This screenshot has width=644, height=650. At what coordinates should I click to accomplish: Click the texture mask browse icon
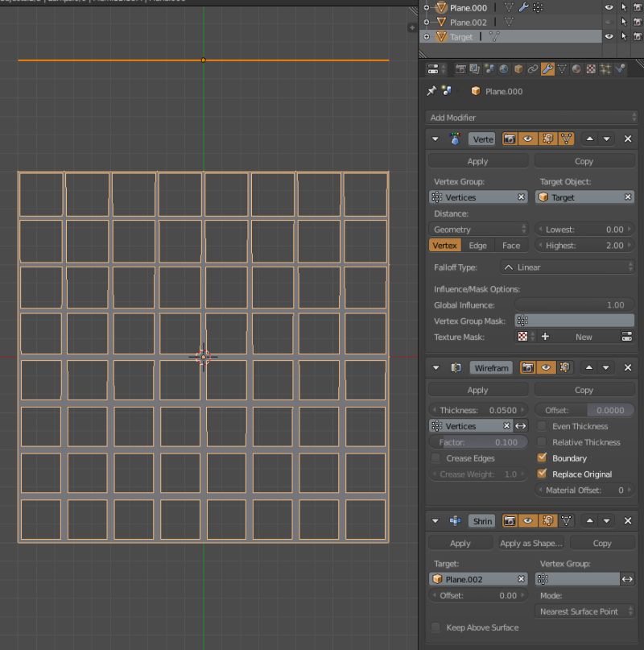pos(526,337)
